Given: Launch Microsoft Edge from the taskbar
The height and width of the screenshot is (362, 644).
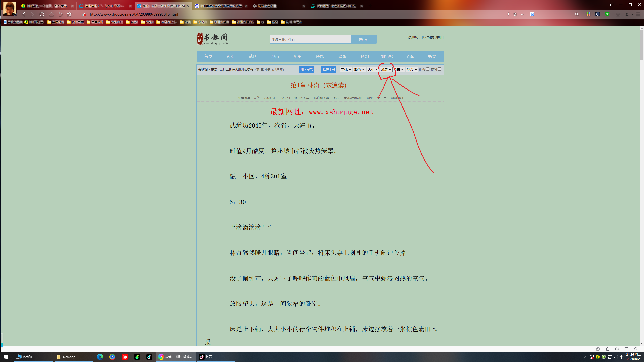Looking at the screenshot, I should pyautogui.click(x=100, y=357).
